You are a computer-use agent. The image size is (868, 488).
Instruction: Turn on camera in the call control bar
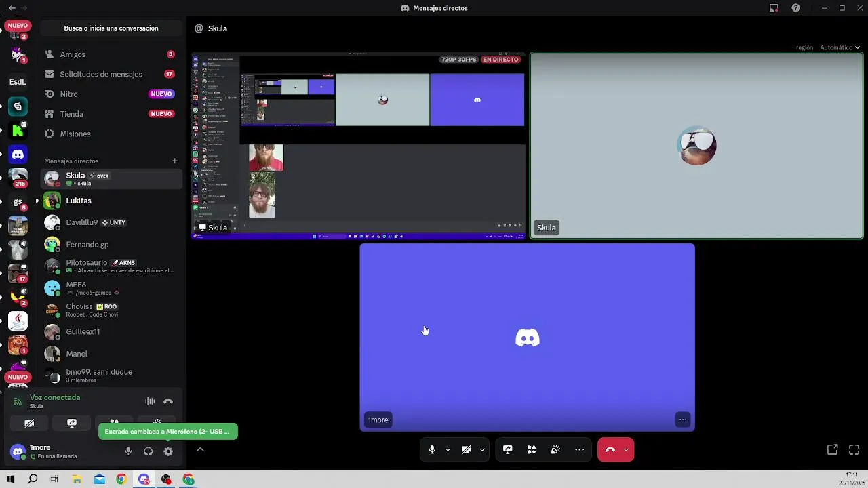pos(467,449)
